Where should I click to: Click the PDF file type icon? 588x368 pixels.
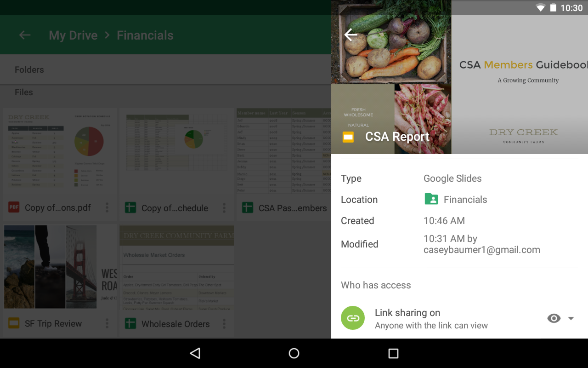pyautogui.click(x=14, y=207)
